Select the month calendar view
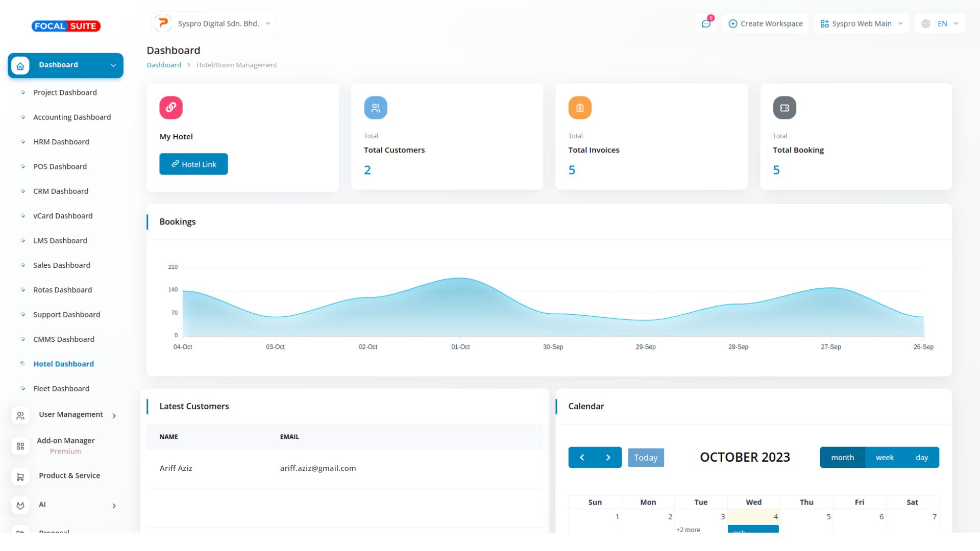This screenshot has height=551, width=980. (x=842, y=458)
